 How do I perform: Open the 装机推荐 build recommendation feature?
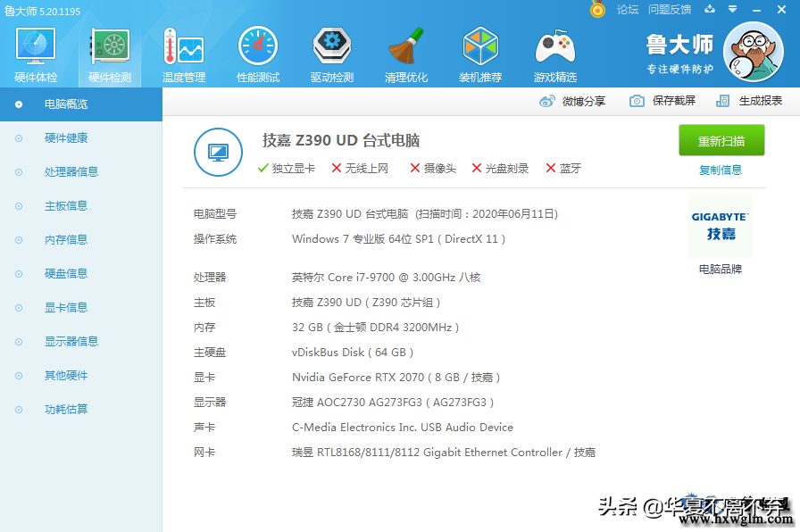480,49
